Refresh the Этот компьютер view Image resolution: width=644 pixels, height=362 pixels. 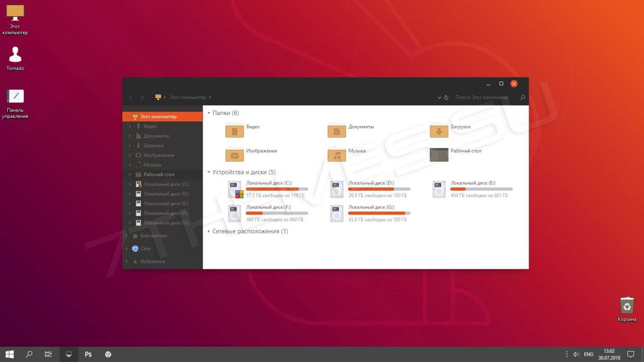[446, 98]
